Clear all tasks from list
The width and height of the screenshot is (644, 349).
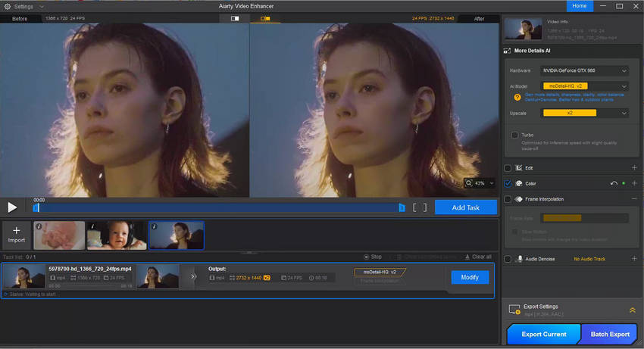478,257
